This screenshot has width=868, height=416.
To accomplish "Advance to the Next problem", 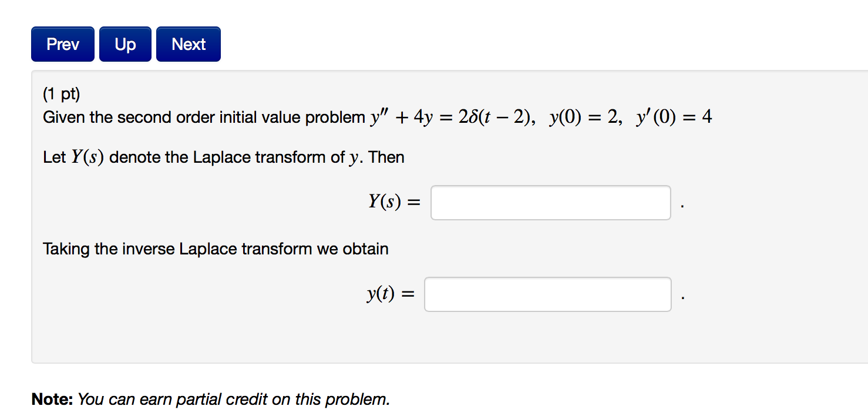I will point(189,44).
